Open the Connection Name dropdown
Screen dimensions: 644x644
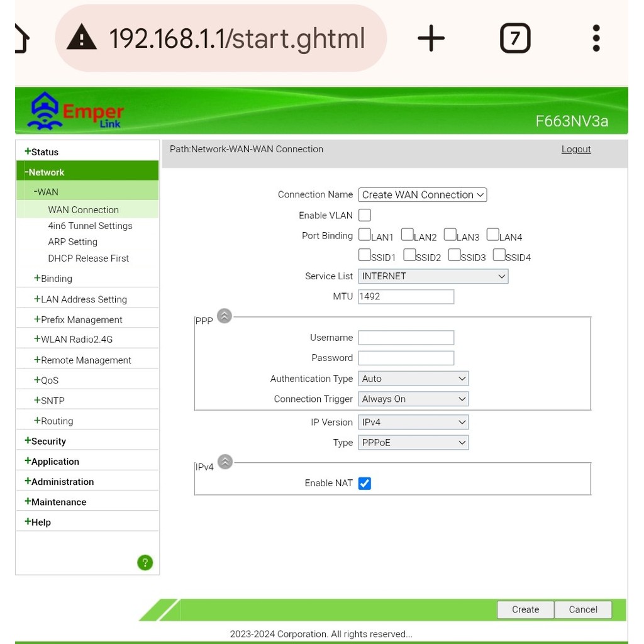pyautogui.click(x=423, y=195)
